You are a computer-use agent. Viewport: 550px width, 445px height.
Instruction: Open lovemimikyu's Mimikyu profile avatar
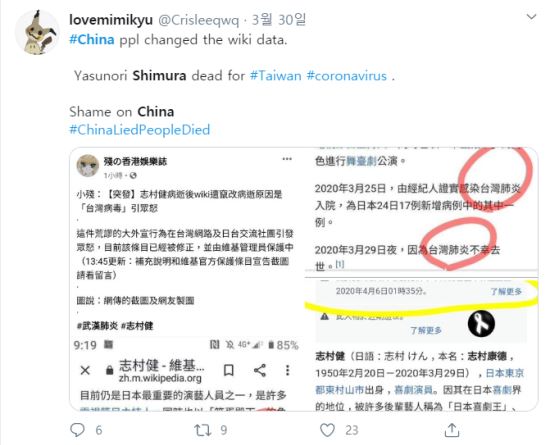click(37, 32)
